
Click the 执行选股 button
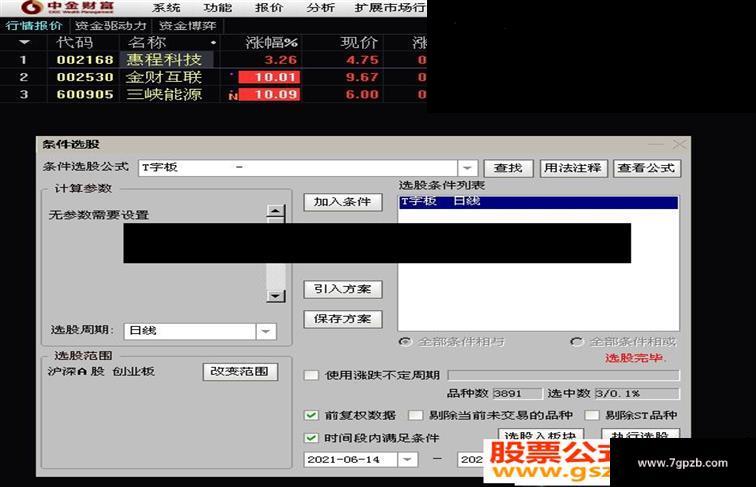point(640,434)
